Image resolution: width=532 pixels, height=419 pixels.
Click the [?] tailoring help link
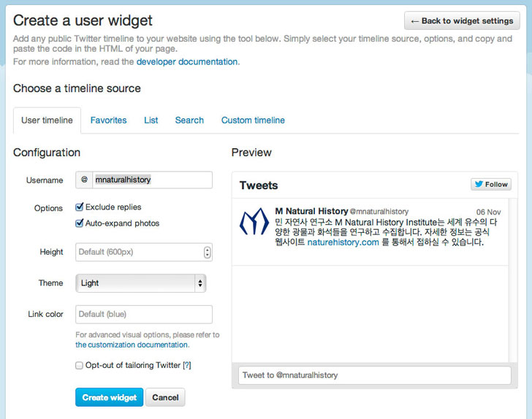tap(186, 365)
